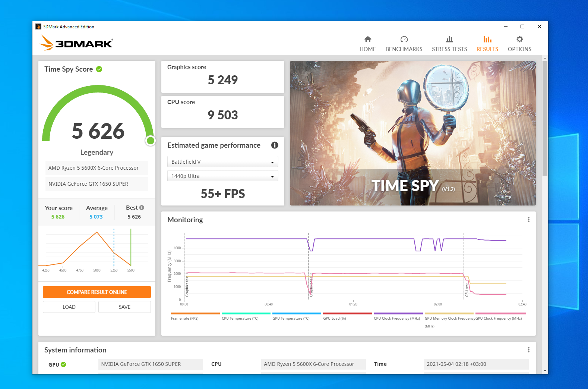
Task: Click the NVIDIA GeForce GTX 1650 SUPER field under the gauge
Action: [x=97, y=184]
